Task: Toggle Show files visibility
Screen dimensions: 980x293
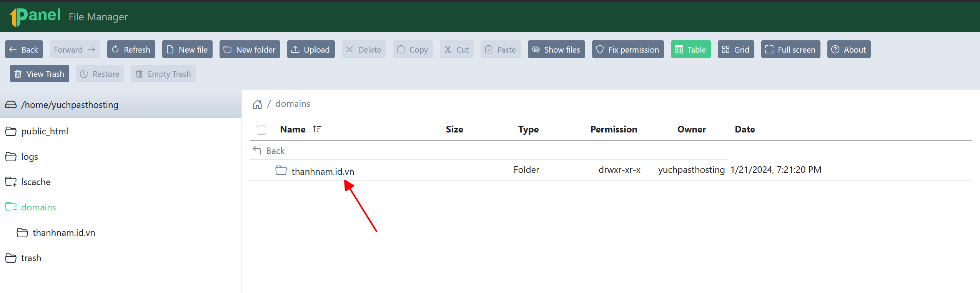Action: point(556,50)
